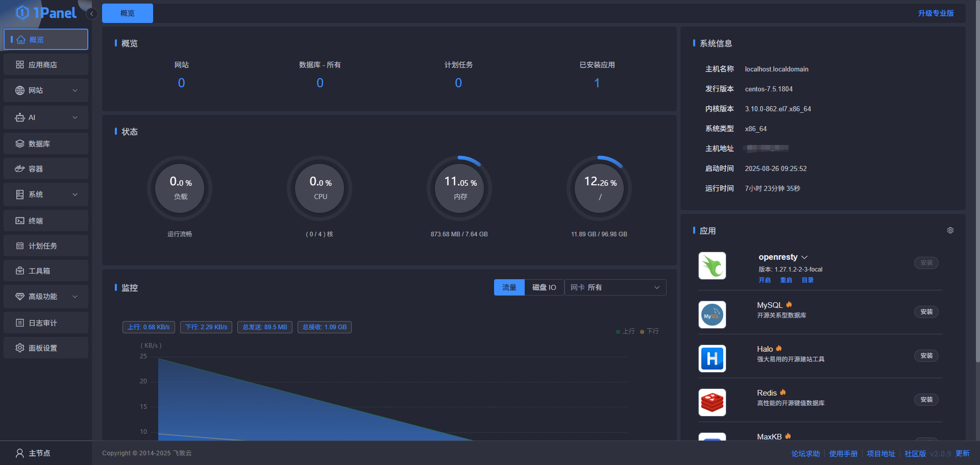
Task: Click the 系统 server icon
Action: pos(20,194)
